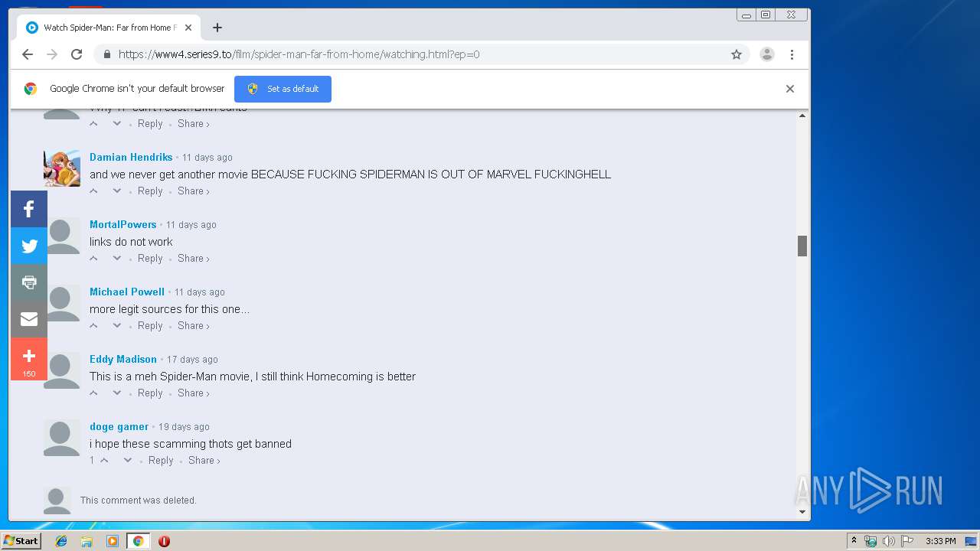Click scrollbar down arrow
Viewport: 980px width, 551px height.
pyautogui.click(x=802, y=512)
